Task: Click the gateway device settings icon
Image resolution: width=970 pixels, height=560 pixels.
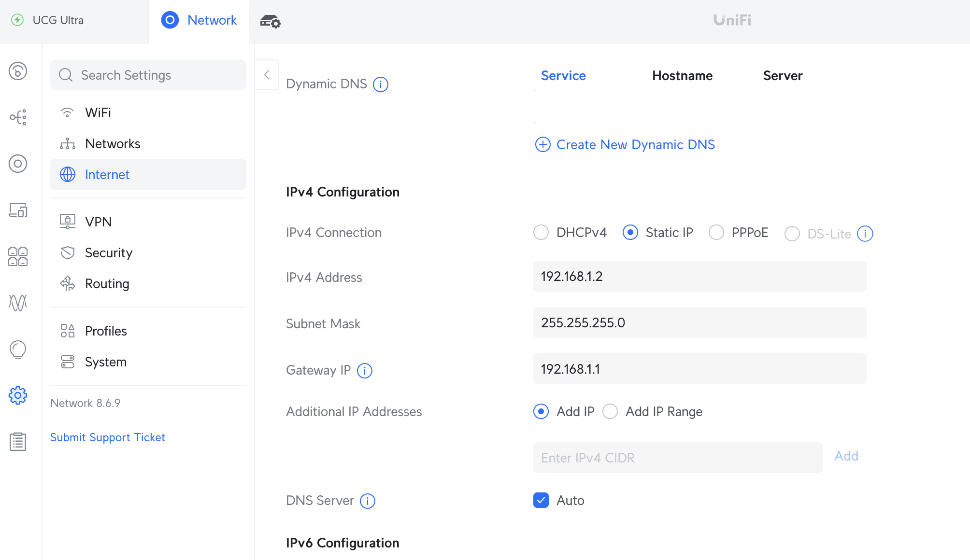Action: click(270, 21)
